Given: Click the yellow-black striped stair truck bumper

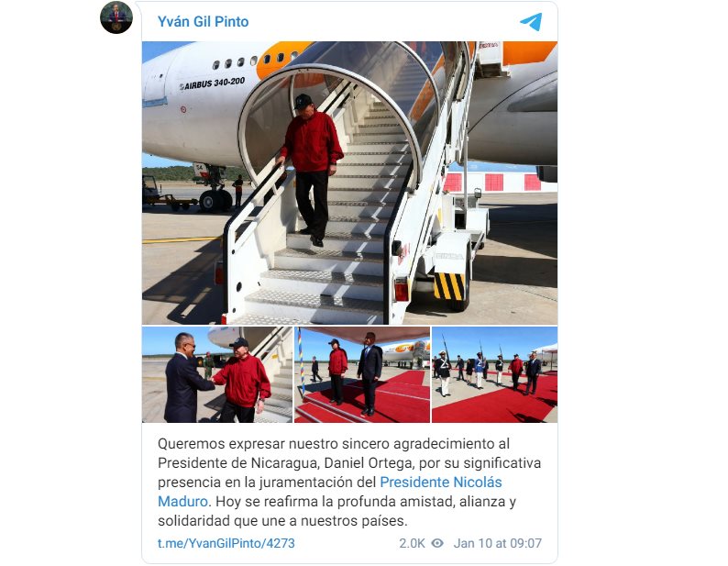Looking at the screenshot, I should tap(448, 286).
